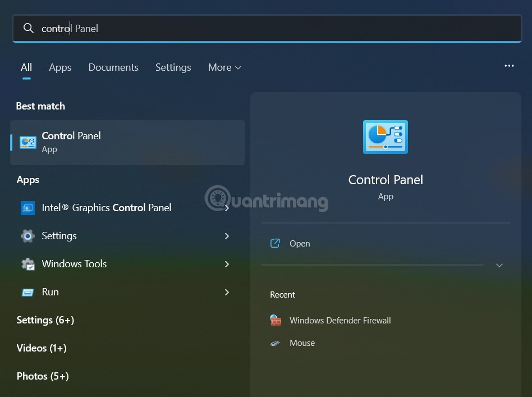This screenshot has width=532, height=397.
Task: Click the Open link for Control Panel
Action: pyautogui.click(x=300, y=243)
